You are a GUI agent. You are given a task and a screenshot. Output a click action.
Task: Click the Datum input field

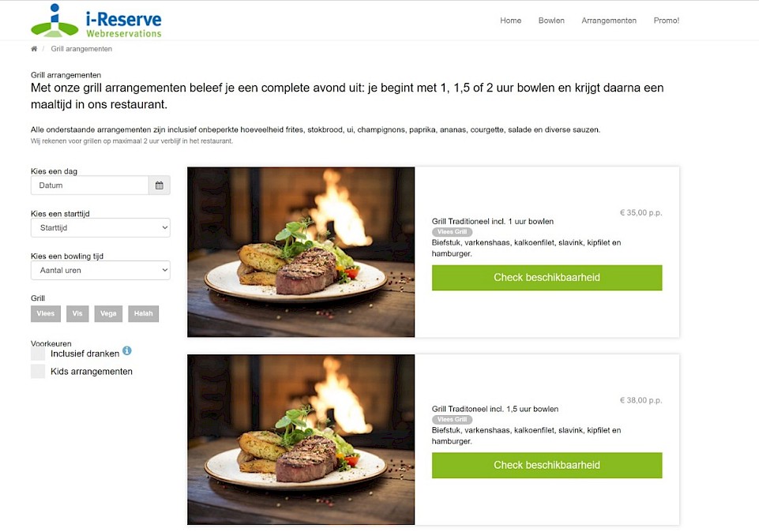tap(89, 185)
